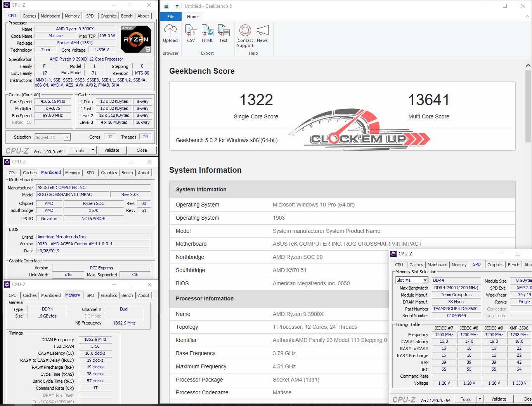The height and width of the screenshot is (406, 532).
Task: Select the Bench tab in Mainboard CPU-Z window
Action: [x=127, y=173]
